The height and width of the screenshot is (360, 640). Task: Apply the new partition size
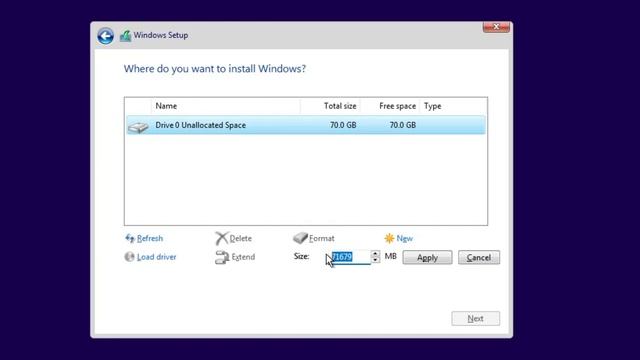pos(427,258)
